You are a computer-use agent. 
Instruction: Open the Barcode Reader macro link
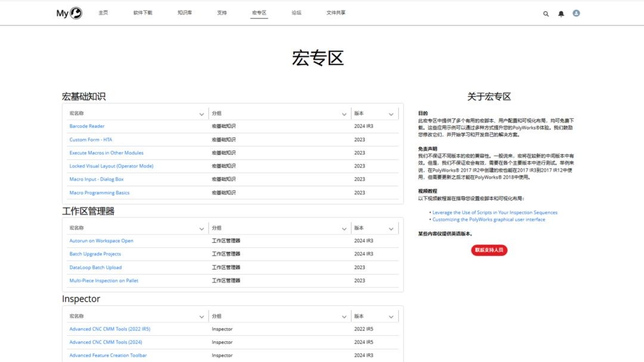[x=86, y=126]
